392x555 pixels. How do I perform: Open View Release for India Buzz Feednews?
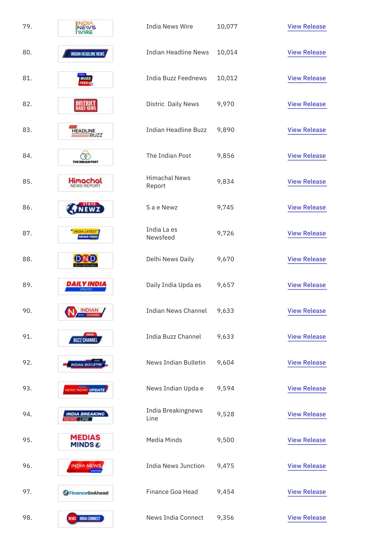(307, 78)
